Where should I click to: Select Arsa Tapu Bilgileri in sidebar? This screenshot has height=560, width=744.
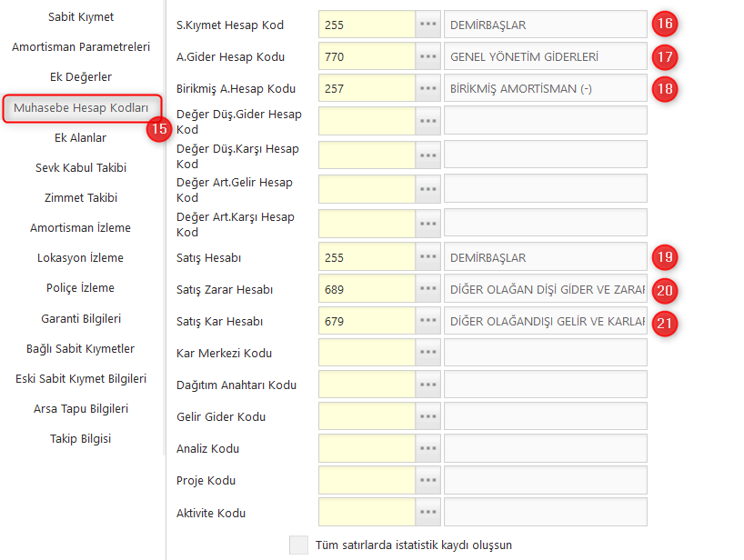(81, 408)
